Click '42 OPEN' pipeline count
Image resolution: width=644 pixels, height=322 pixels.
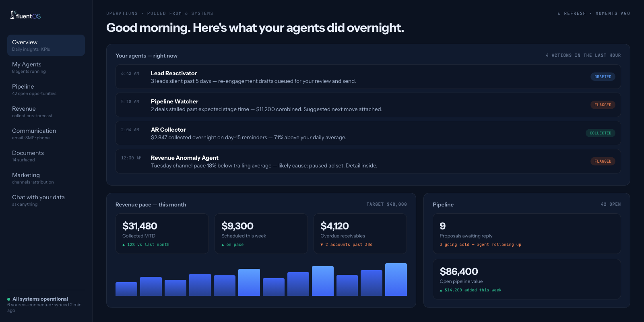point(611,204)
